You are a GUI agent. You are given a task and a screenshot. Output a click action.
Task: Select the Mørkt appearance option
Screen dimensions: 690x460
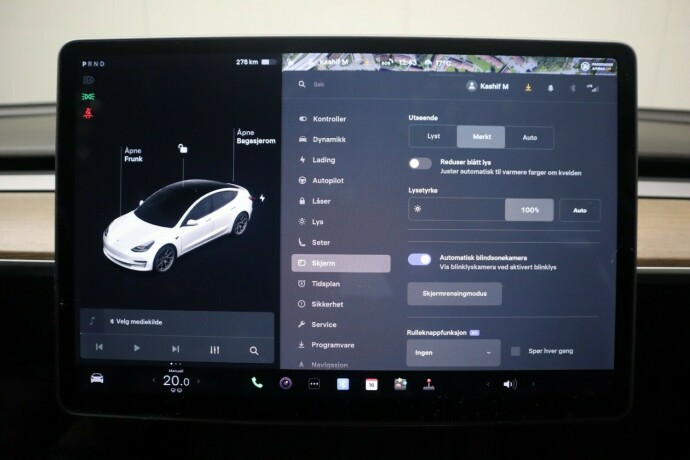481,137
